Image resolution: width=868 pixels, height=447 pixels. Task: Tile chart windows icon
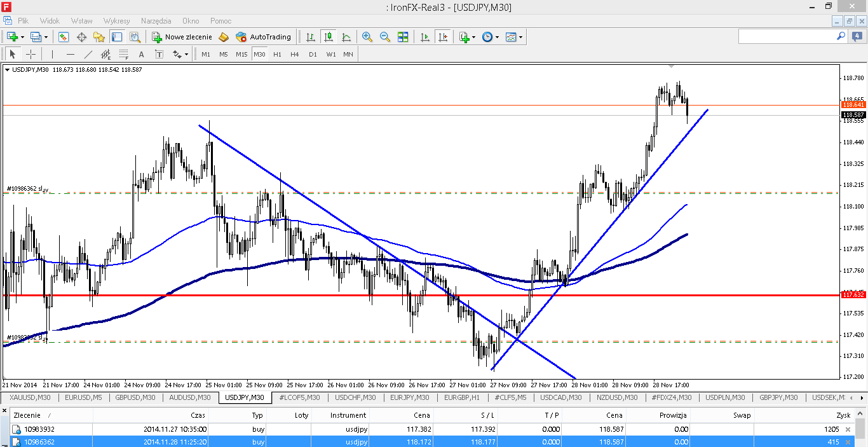(403, 37)
